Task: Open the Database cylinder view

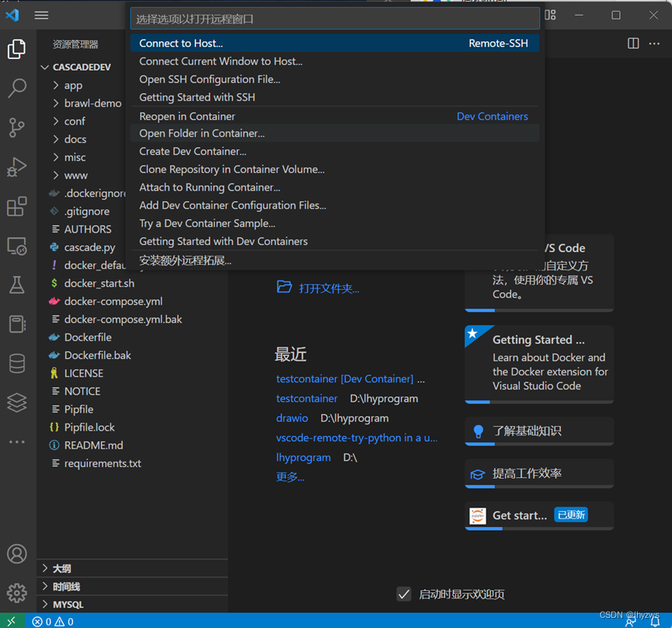Action: (x=17, y=364)
